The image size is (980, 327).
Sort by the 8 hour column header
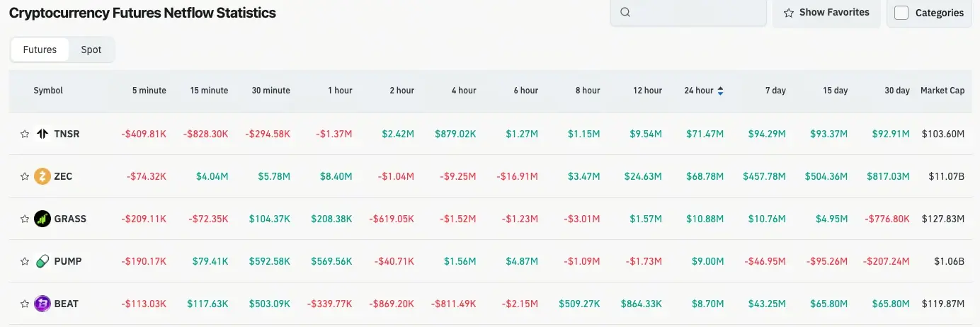tap(588, 91)
